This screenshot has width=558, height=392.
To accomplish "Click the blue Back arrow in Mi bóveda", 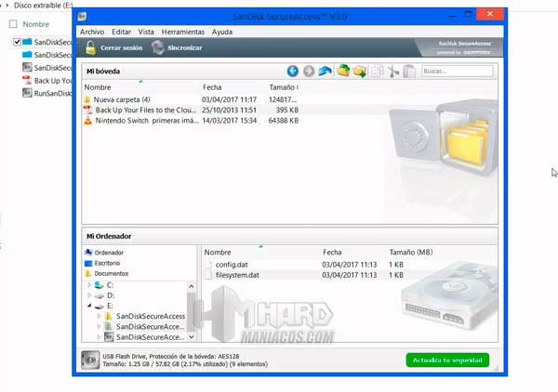I will [x=293, y=72].
